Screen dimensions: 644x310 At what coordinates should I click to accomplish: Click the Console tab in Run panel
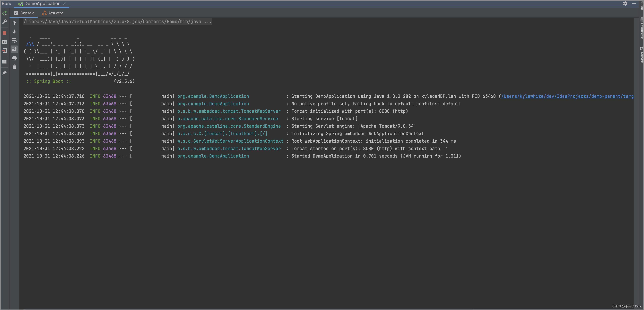[27, 13]
